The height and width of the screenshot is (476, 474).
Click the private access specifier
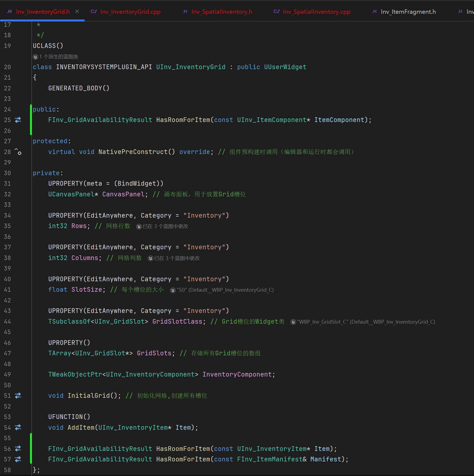click(x=46, y=173)
